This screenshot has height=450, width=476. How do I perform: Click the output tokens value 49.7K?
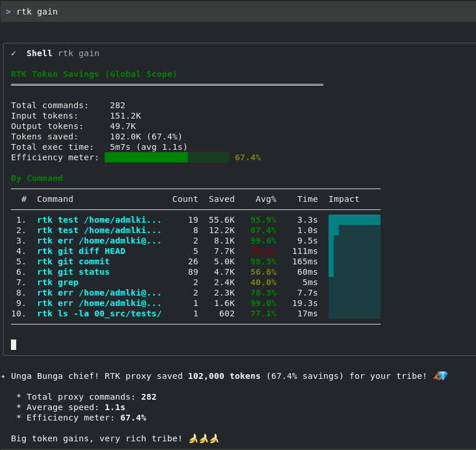123,126
